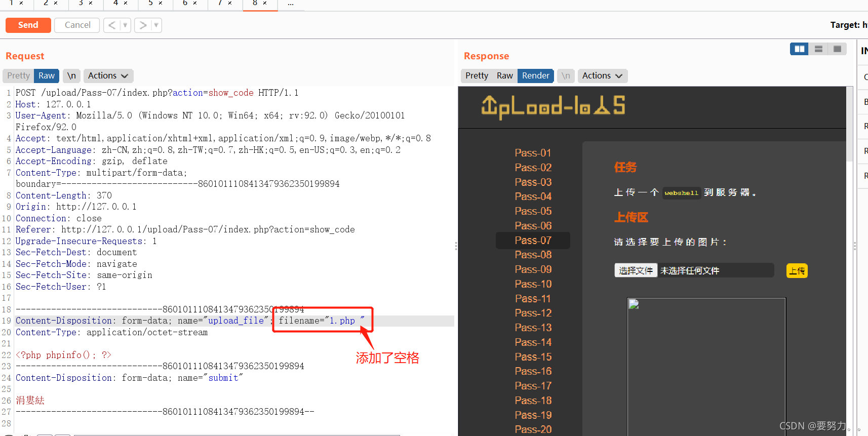Click the Host: 127.0.0.1 header line

tap(53, 104)
